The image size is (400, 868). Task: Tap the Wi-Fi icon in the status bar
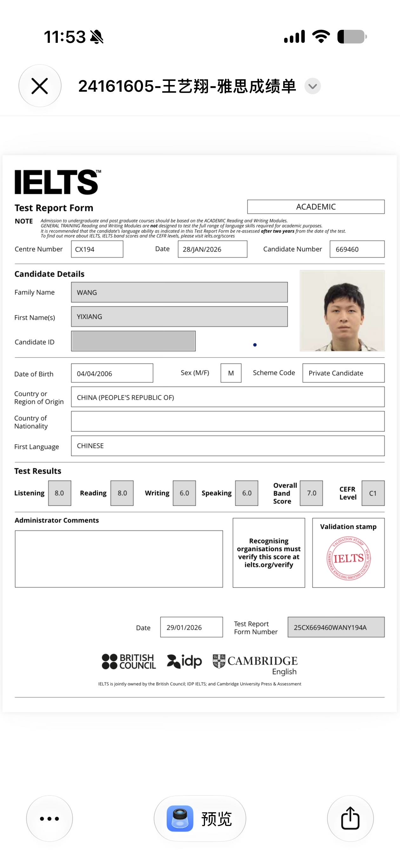321,36
